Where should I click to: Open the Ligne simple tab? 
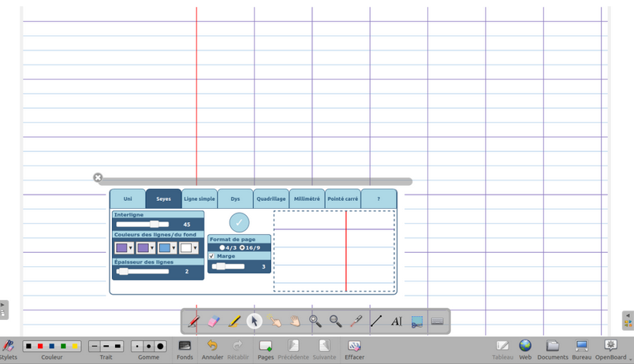pos(200,199)
